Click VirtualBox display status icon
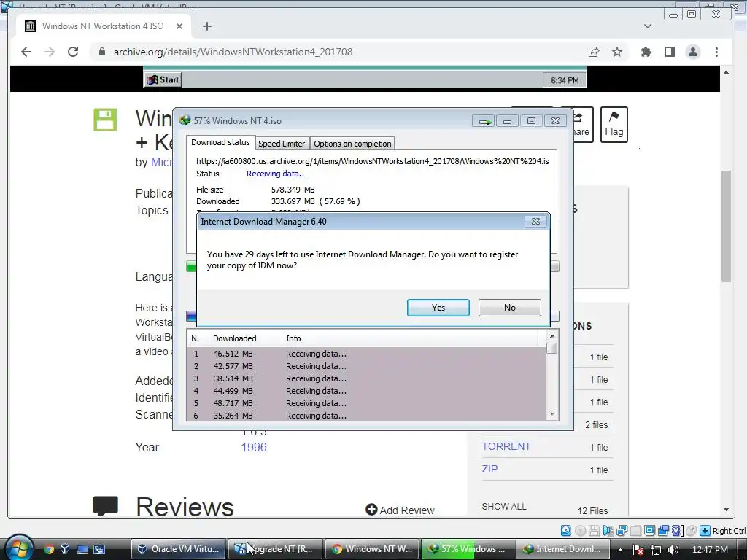 [x=649, y=531]
